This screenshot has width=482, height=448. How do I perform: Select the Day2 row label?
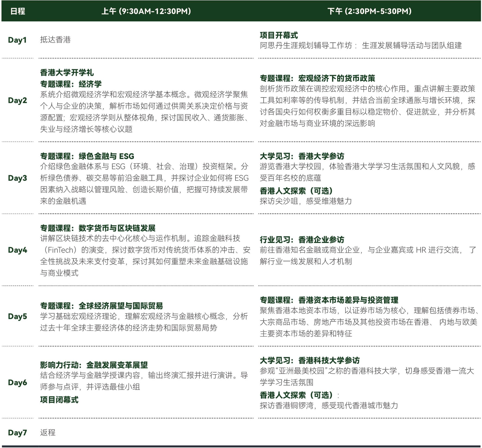click(17, 100)
